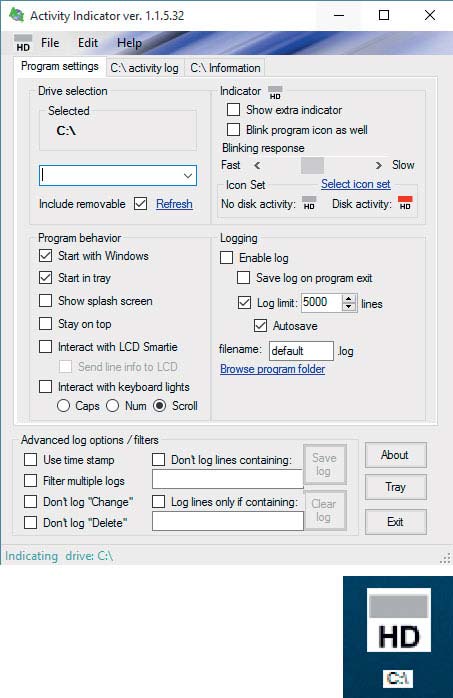Open the Edit menu
The width and height of the screenshot is (453, 698).
coord(88,43)
